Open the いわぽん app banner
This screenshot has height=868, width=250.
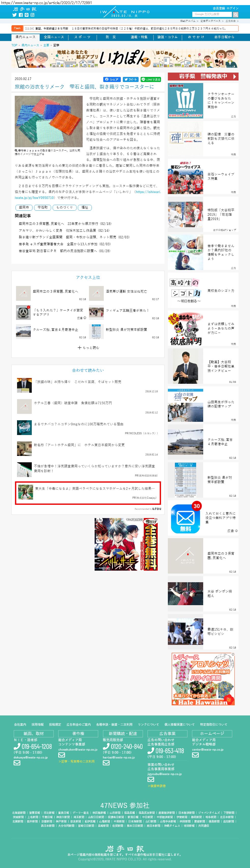[125, 59]
